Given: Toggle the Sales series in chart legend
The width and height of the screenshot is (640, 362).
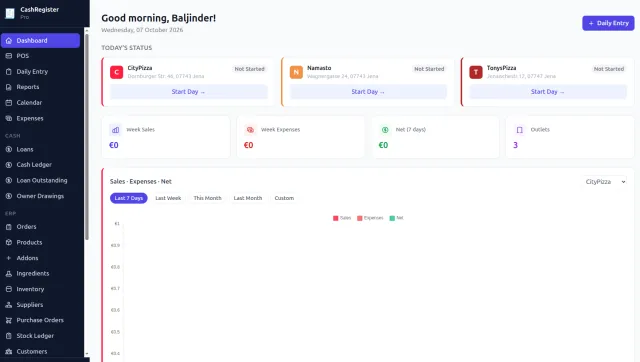Looking at the screenshot, I should (x=342, y=218).
